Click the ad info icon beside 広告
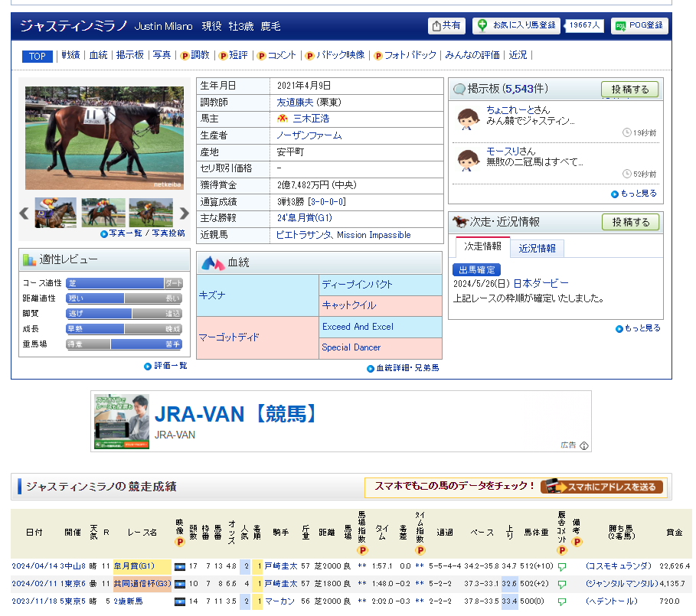Image resolution: width=696 pixels, height=616 pixels. click(584, 445)
